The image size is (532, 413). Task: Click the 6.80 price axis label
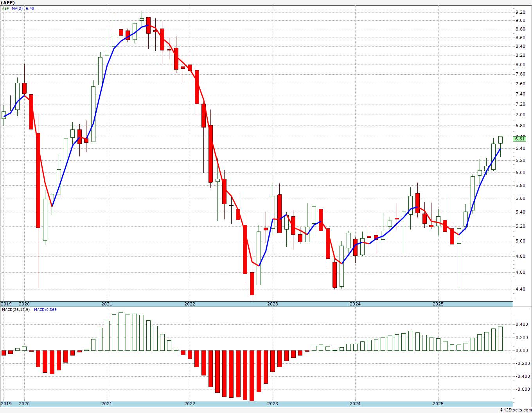coord(520,126)
